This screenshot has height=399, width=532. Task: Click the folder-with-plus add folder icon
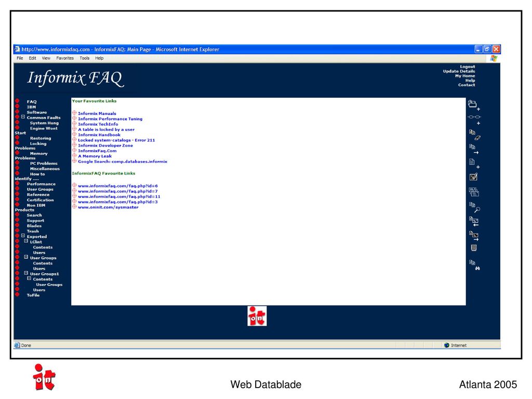pos(474,105)
